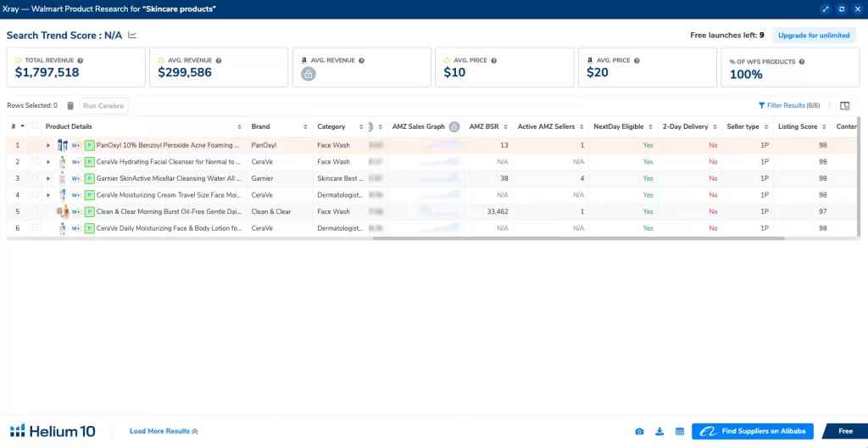Image resolution: width=868 pixels, height=448 pixels.
Task: Sort by the Brand column
Action: click(x=305, y=127)
